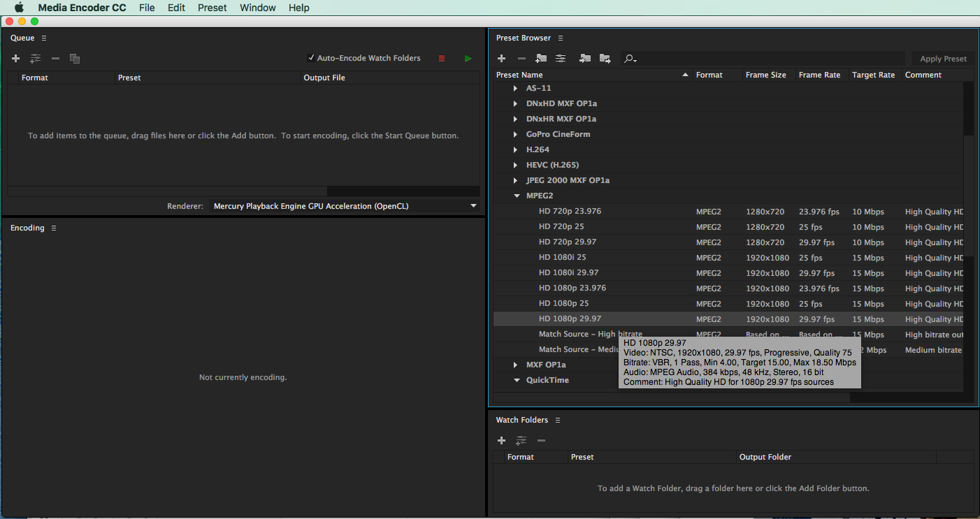Screen dimensions: 980x519
Task: Click the Target Rate column header
Action: tap(874, 75)
